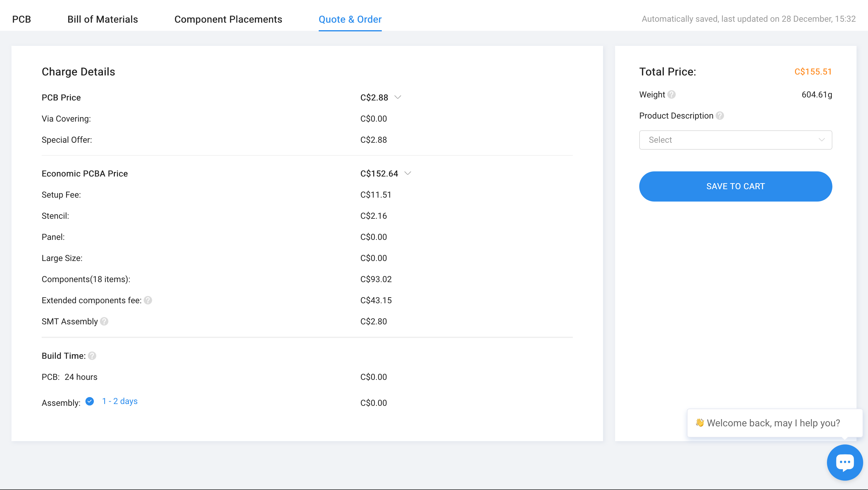Click the Components(18 items) row label
This screenshot has width=868, height=490.
tap(86, 279)
